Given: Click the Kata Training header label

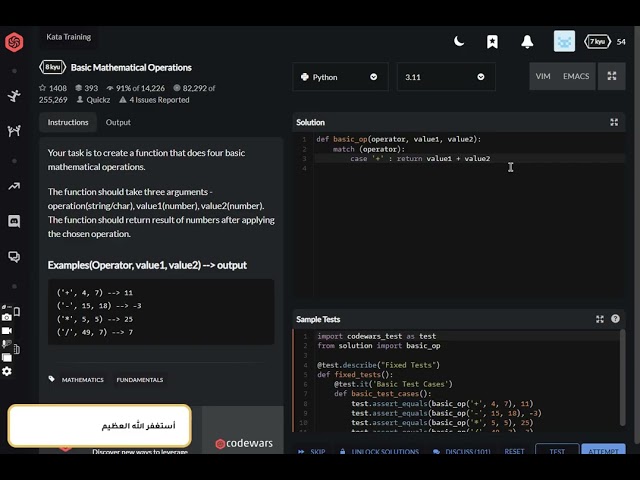Looking at the screenshot, I should pos(69,37).
